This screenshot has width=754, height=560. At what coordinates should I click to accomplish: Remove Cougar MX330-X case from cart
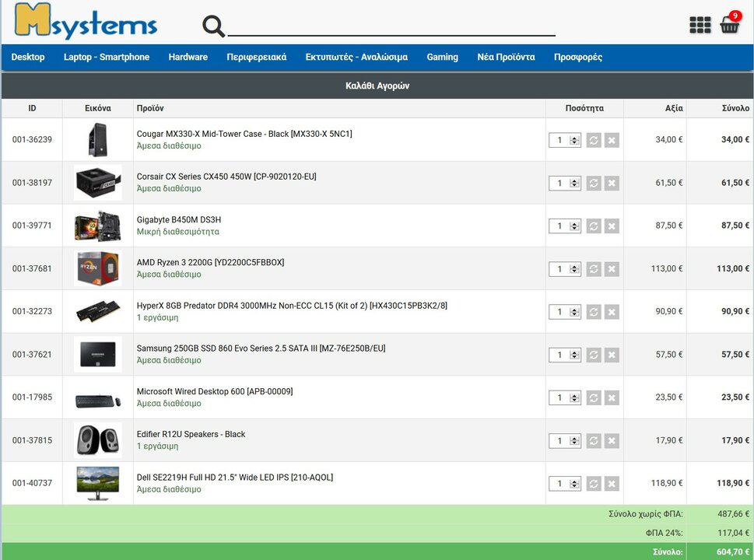pos(612,140)
